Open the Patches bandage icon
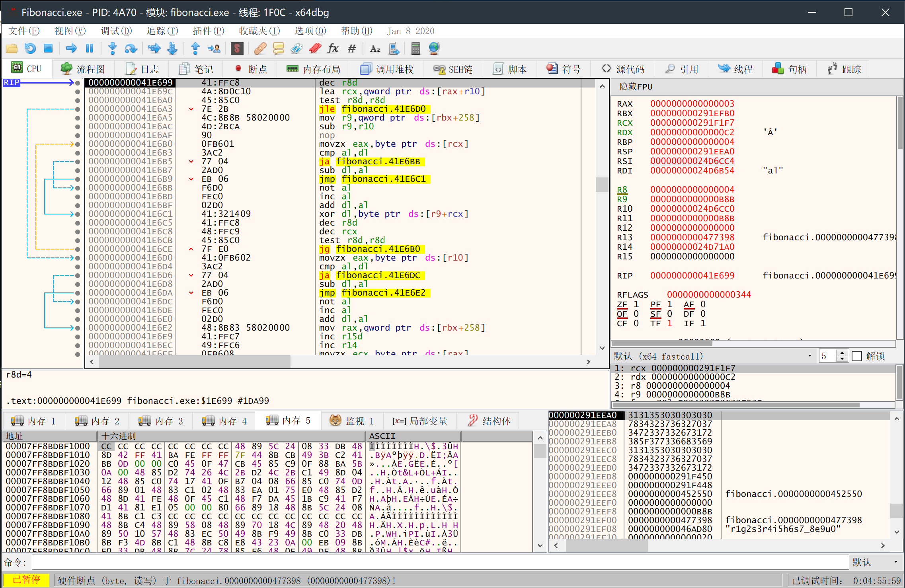Screen dimensions: 905x588 pos(260,49)
